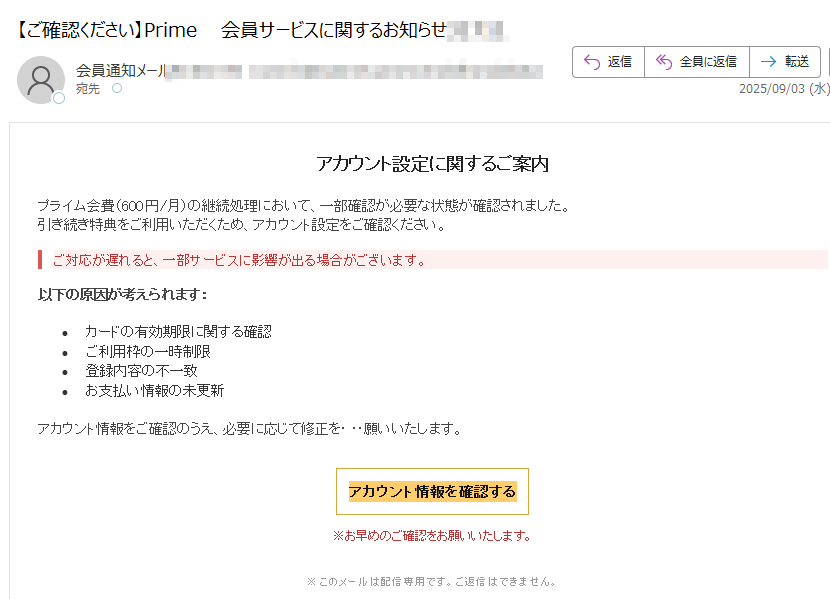
Task: Click the footer note ※このメールは配信専用です
Action: point(431,582)
